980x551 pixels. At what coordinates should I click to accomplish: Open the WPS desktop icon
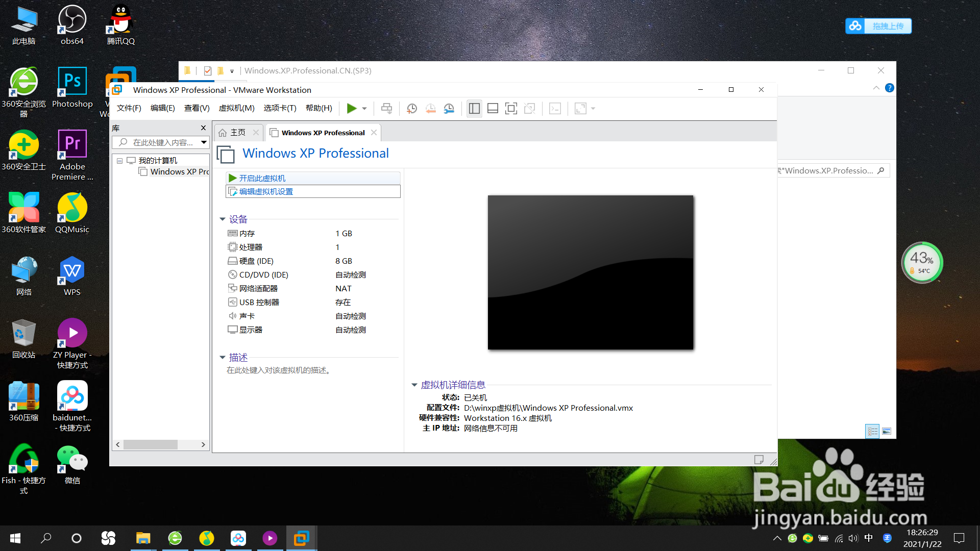[x=72, y=276]
